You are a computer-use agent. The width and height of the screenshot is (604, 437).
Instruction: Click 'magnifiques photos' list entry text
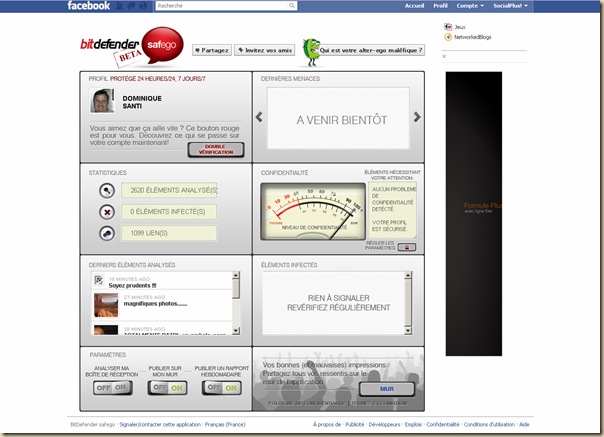pos(155,304)
